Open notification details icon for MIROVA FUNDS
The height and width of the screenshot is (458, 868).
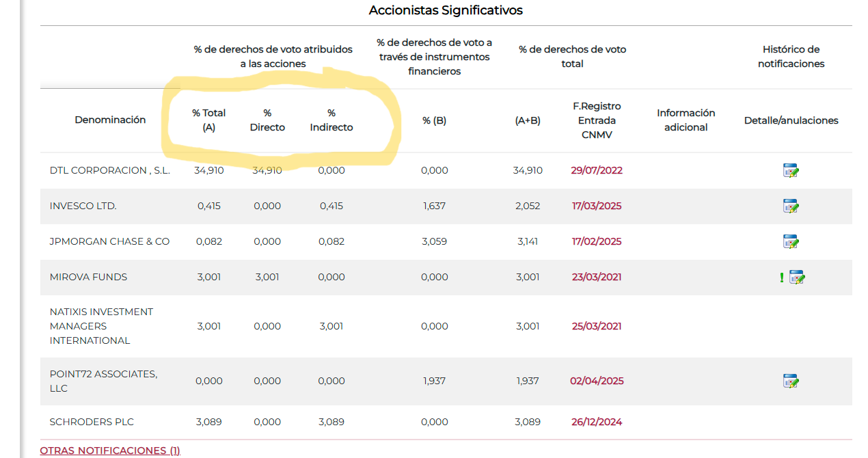pyautogui.click(x=798, y=278)
